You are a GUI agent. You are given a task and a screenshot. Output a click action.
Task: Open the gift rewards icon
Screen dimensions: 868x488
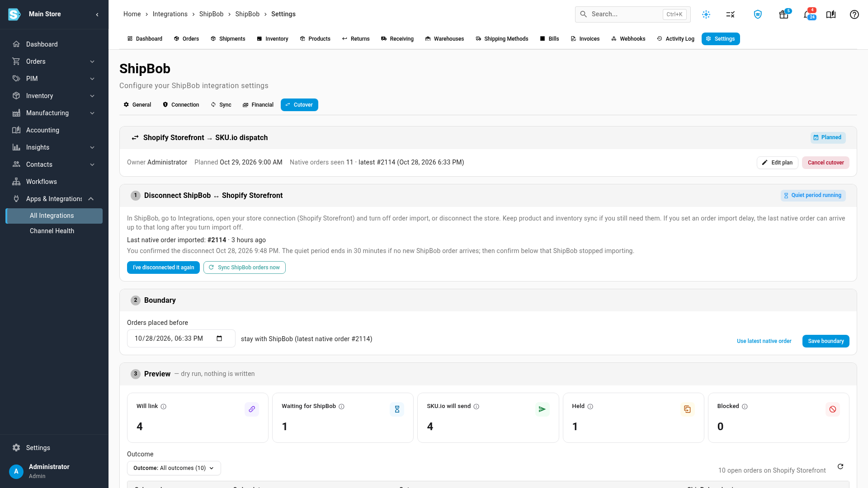(x=784, y=14)
